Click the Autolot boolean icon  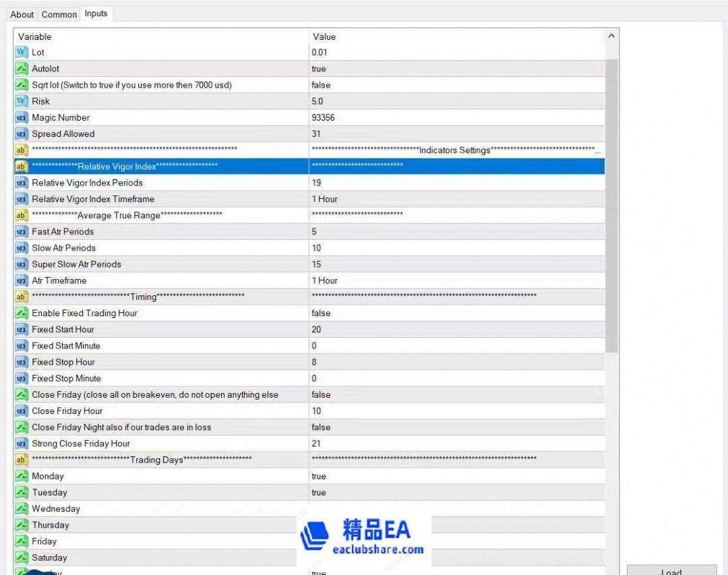click(x=22, y=69)
